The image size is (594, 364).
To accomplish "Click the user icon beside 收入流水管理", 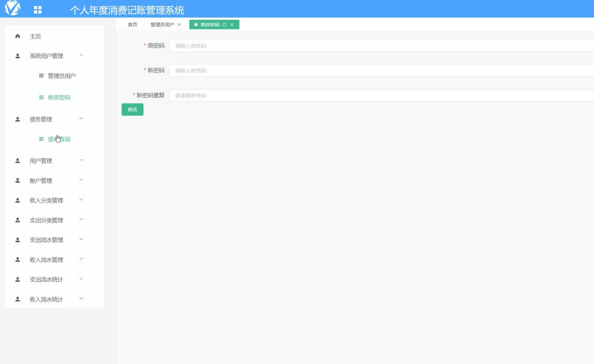I will point(17,260).
